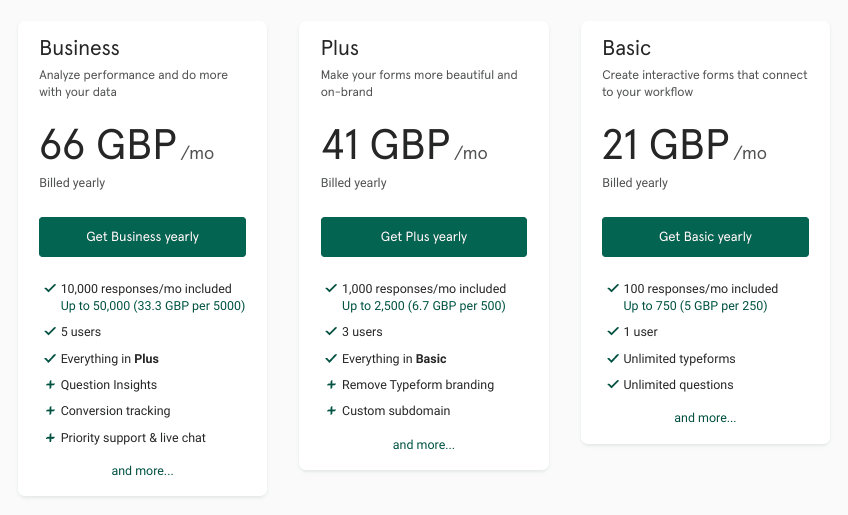
Task: Click checkmark beside 1,000 responses/mo included
Action: click(x=332, y=288)
